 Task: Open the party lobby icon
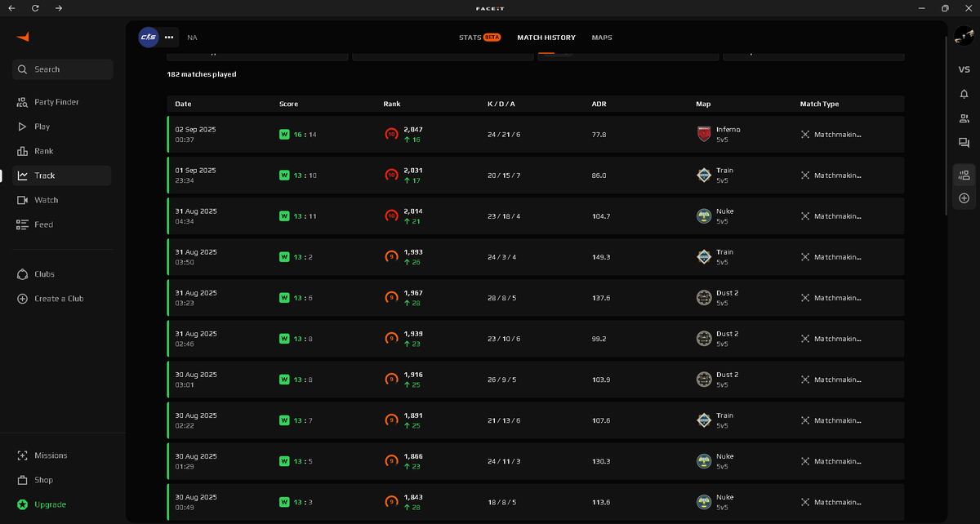click(964, 175)
